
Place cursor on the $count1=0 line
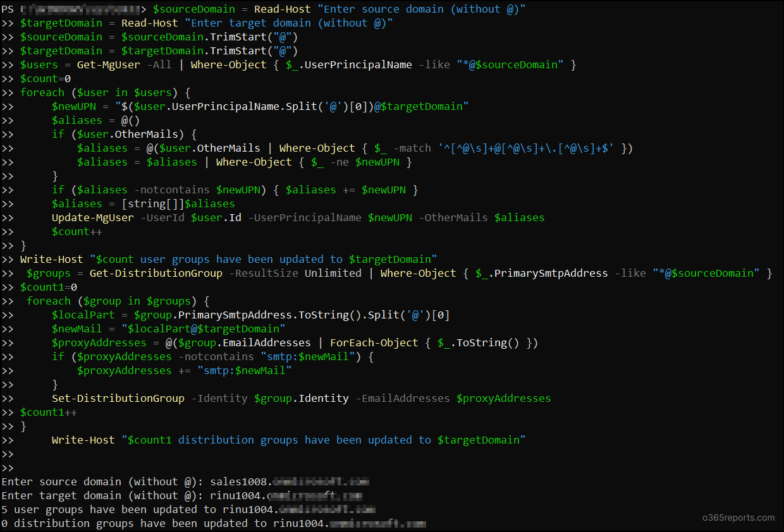[x=48, y=287]
